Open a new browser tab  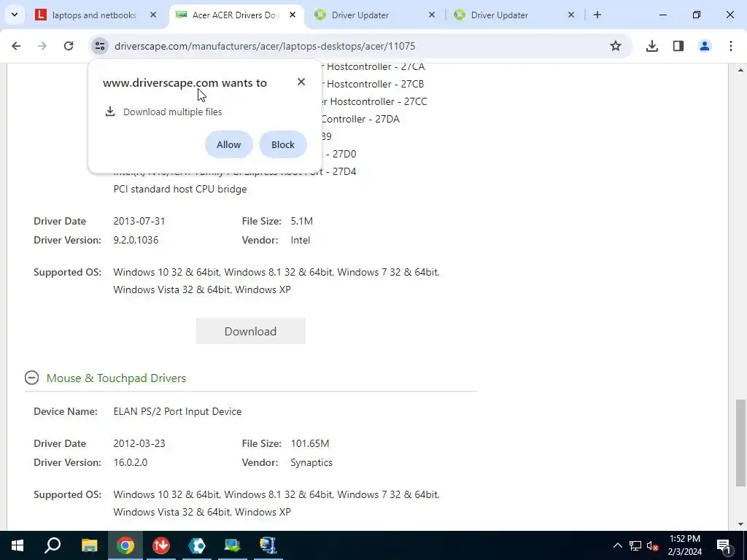click(x=597, y=15)
